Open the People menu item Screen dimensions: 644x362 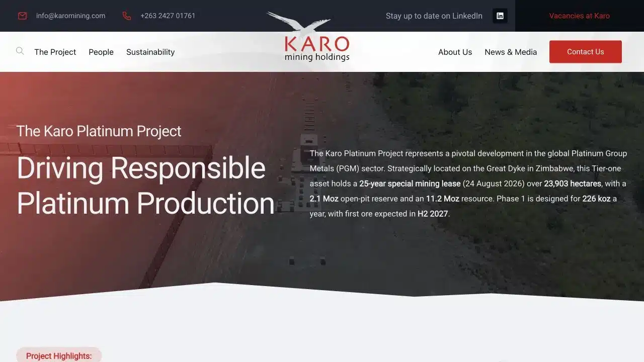(101, 52)
